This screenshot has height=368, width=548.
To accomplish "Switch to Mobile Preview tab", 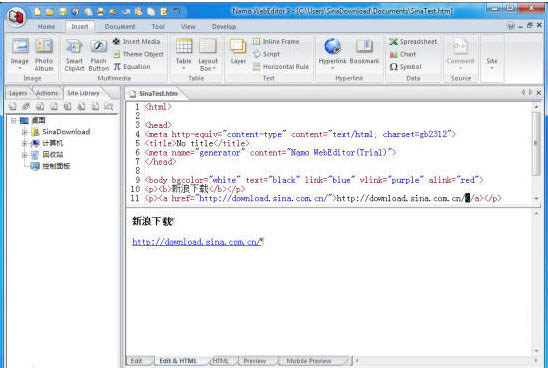I will pos(309,361).
